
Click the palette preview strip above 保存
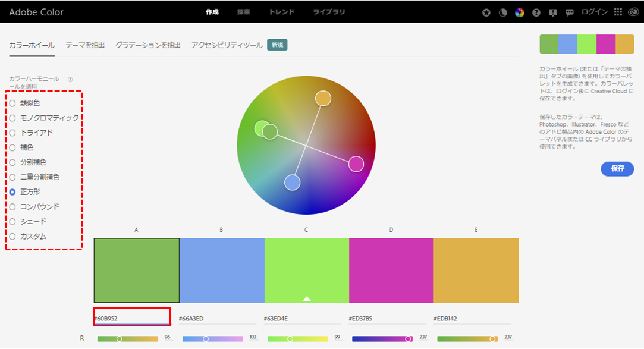click(586, 45)
